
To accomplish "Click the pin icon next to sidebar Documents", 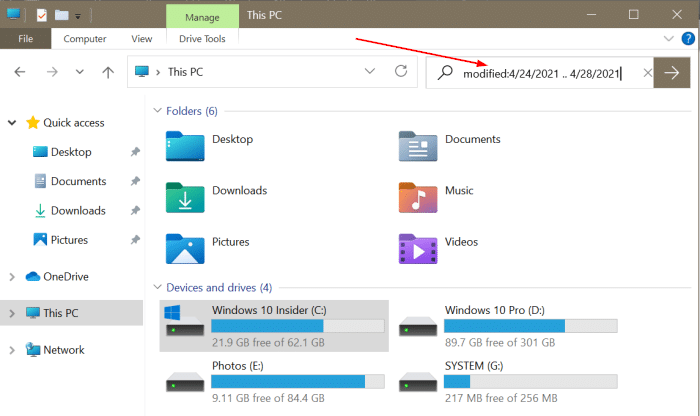I will pyautogui.click(x=135, y=181).
